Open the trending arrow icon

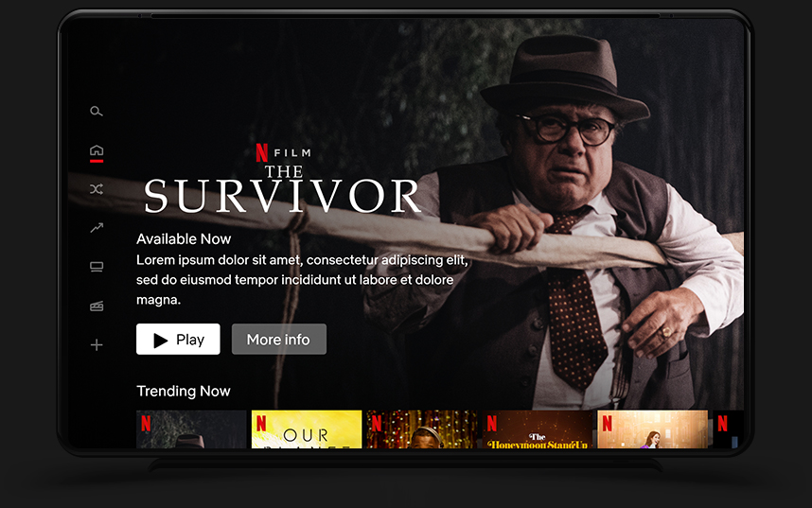coord(97,228)
